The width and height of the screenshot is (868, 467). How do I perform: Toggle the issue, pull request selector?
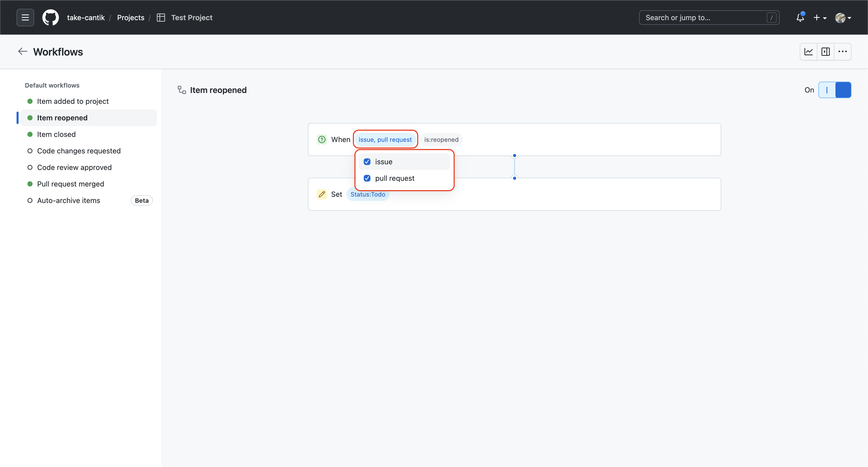(x=385, y=139)
